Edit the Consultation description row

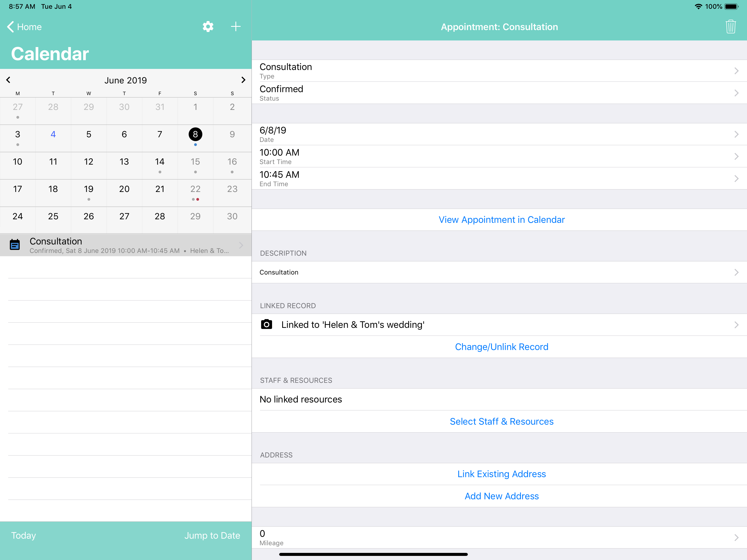tap(499, 272)
